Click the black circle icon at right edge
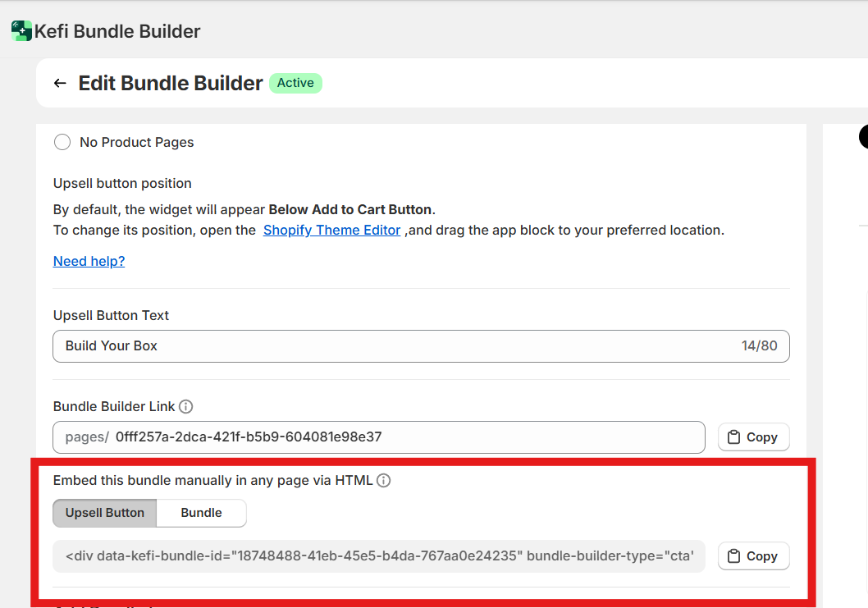The width and height of the screenshot is (868, 608). (865, 137)
